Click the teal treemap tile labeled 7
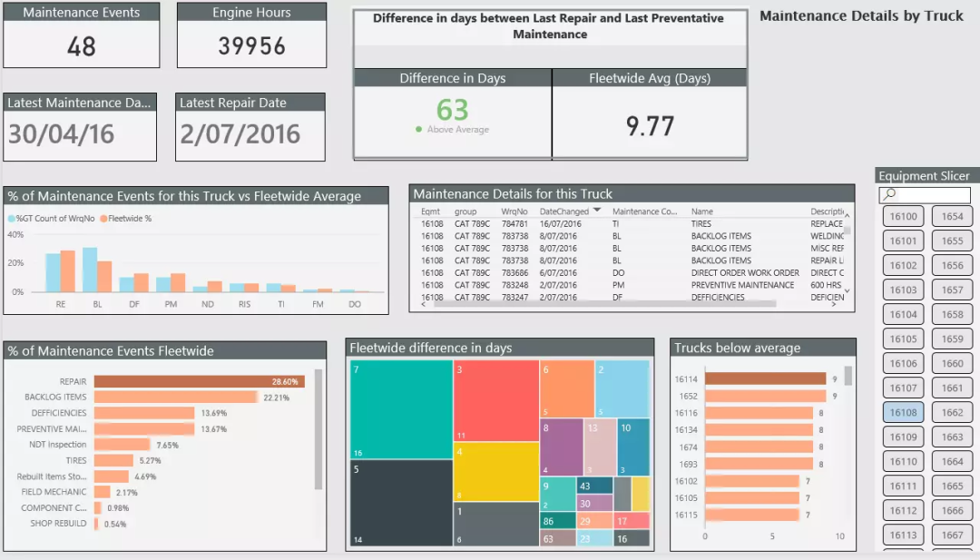This screenshot has width=980, height=560. [401, 409]
